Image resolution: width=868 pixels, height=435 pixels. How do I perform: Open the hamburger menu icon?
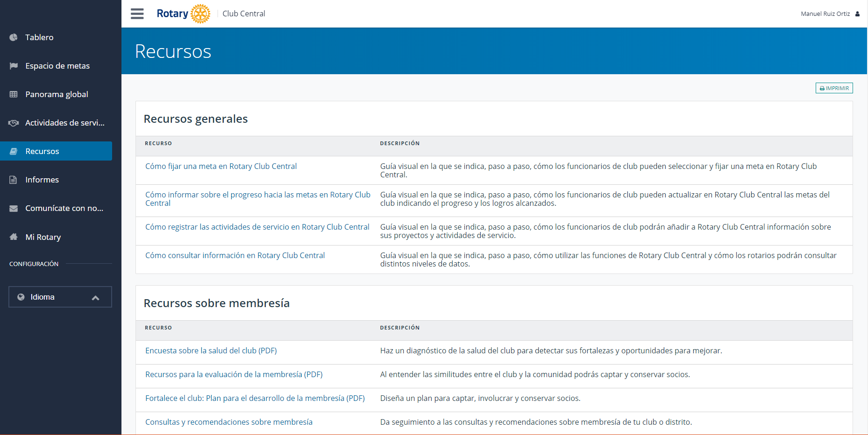point(137,14)
